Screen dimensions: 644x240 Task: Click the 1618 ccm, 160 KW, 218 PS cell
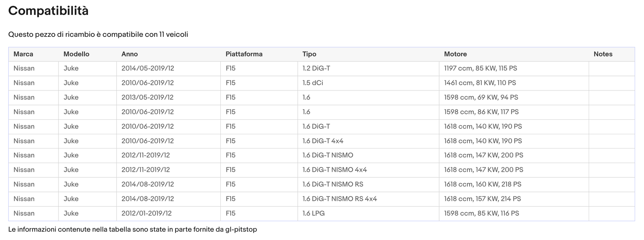click(x=482, y=184)
